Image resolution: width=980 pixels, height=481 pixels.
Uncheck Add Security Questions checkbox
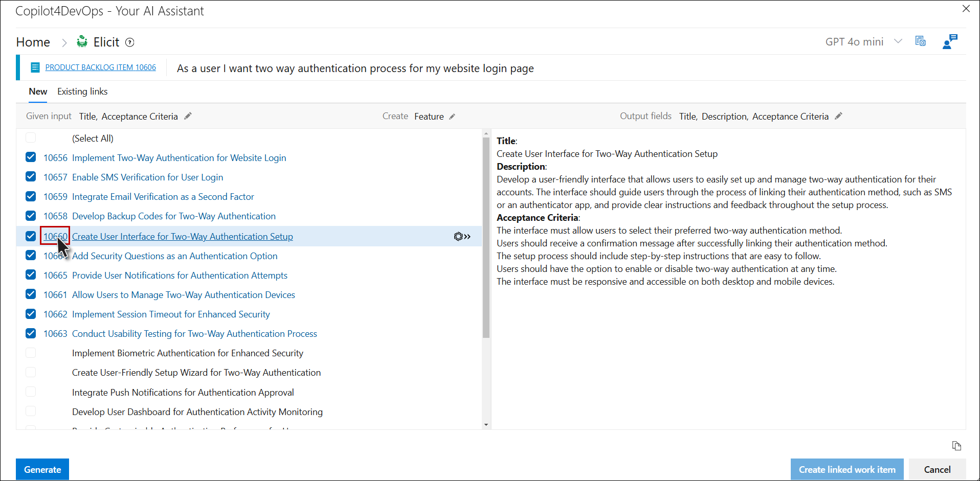pos(31,255)
